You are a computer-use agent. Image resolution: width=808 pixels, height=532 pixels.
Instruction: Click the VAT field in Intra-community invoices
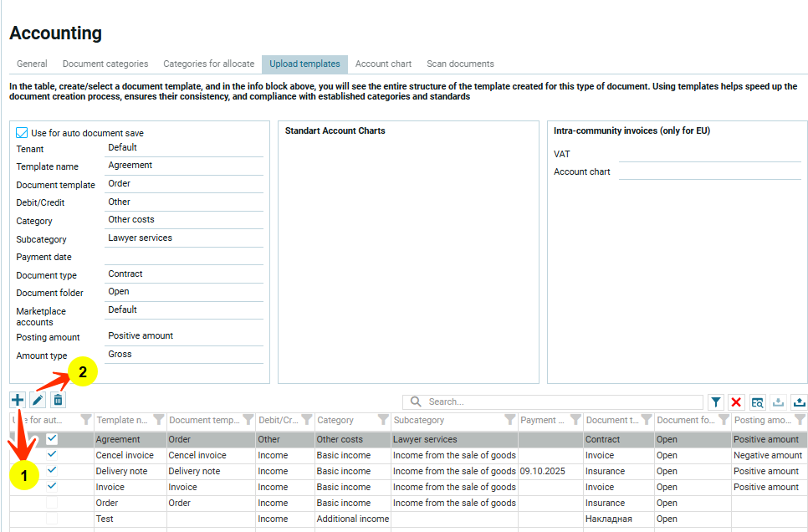pyautogui.click(x=709, y=154)
